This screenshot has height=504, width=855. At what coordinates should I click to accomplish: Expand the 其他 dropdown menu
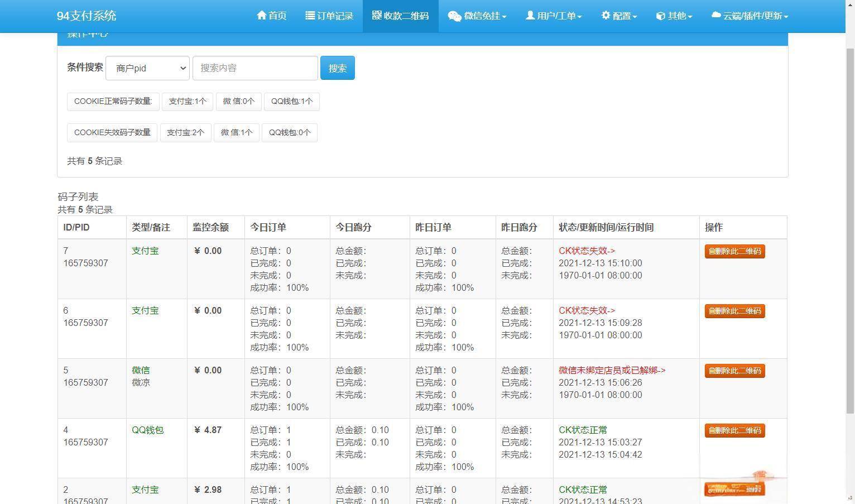click(674, 16)
